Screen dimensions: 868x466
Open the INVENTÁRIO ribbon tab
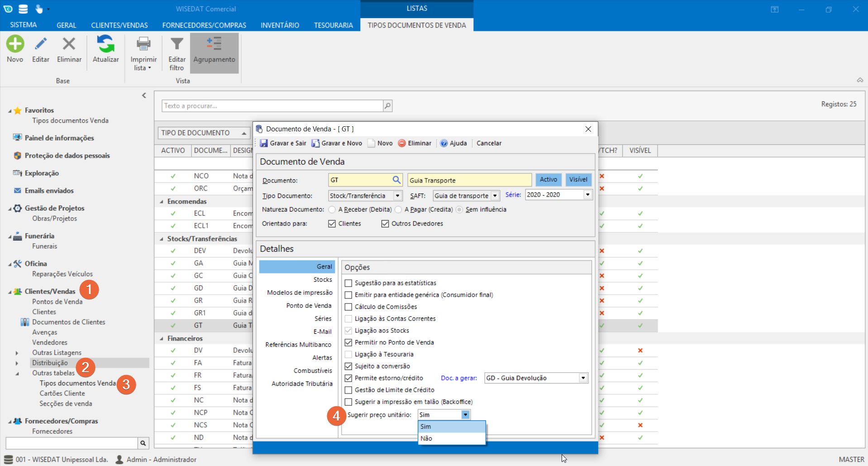pyautogui.click(x=280, y=25)
